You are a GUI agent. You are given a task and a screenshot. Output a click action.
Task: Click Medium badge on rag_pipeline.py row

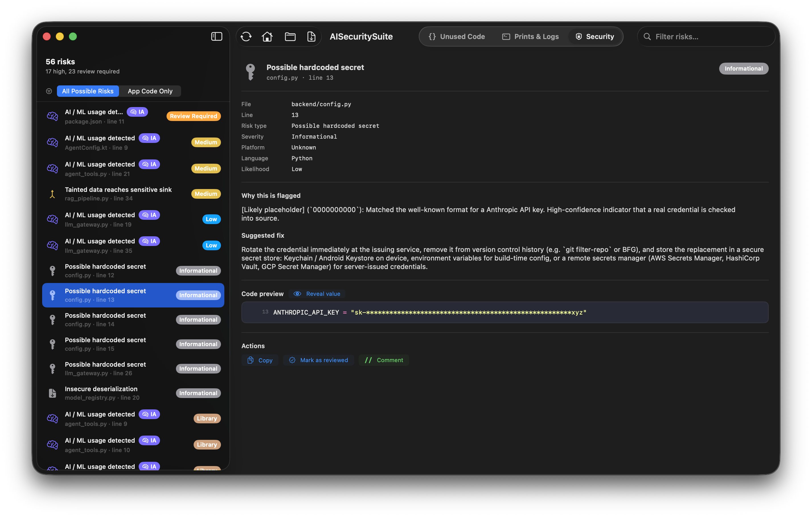(x=206, y=194)
